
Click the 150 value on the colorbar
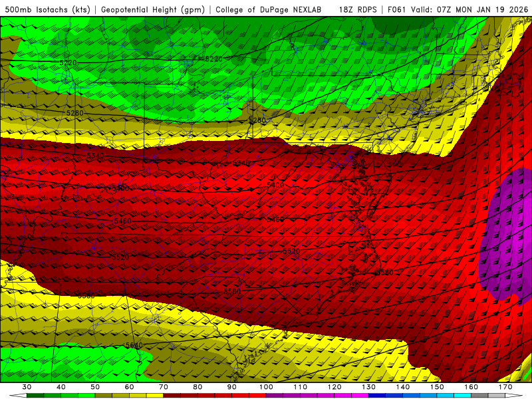pos(438,387)
